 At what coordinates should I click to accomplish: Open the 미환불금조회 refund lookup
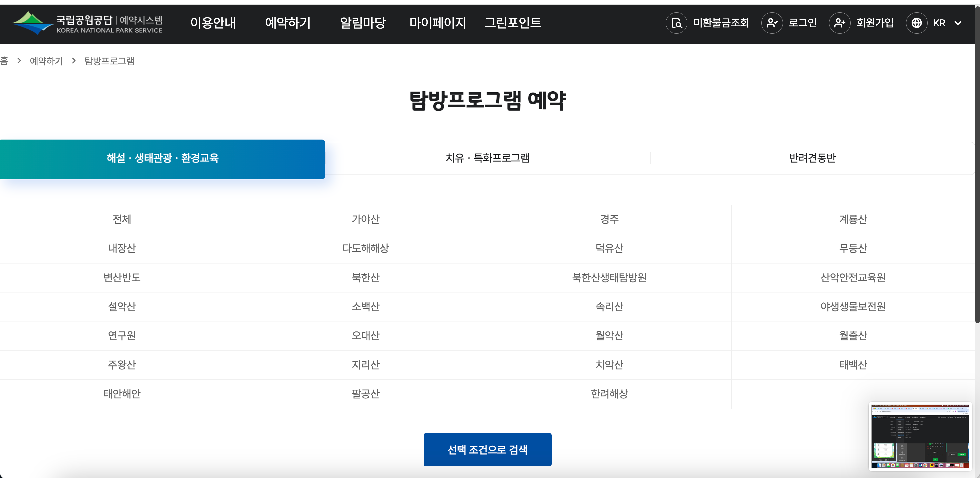(721, 23)
